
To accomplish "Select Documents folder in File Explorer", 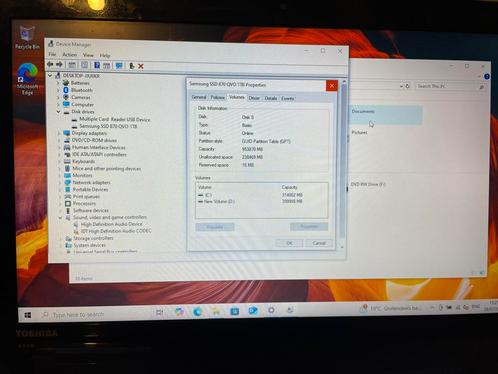I will [x=386, y=115].
